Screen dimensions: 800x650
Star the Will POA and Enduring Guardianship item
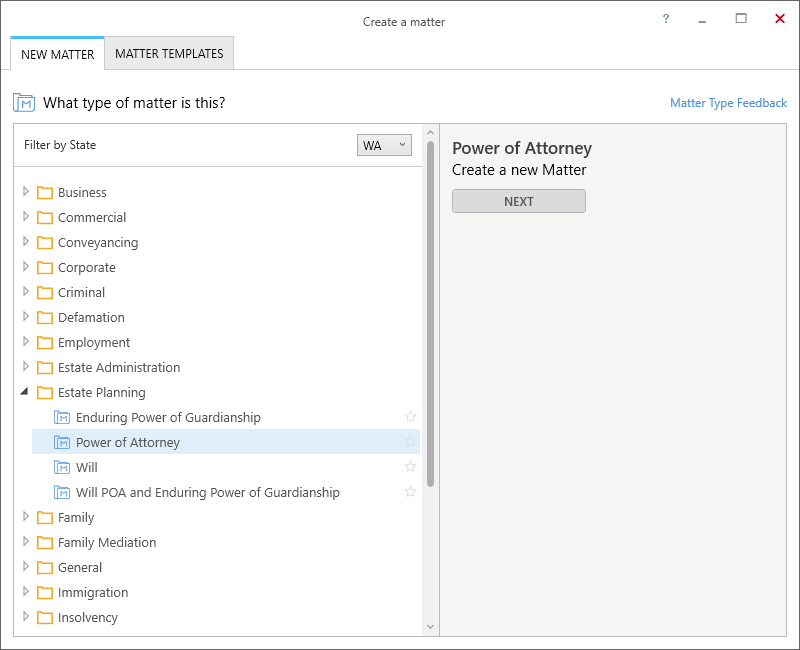tap(410, 492)
